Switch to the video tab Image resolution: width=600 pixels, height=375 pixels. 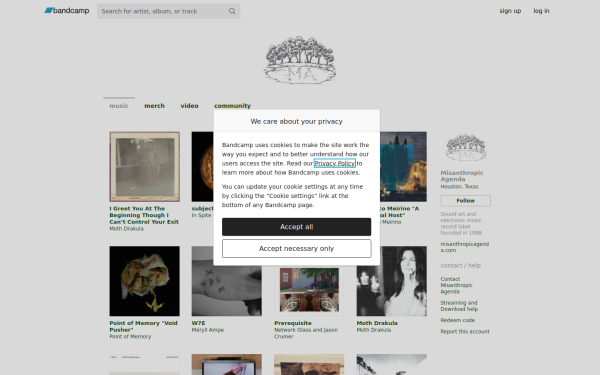point(189,106)
